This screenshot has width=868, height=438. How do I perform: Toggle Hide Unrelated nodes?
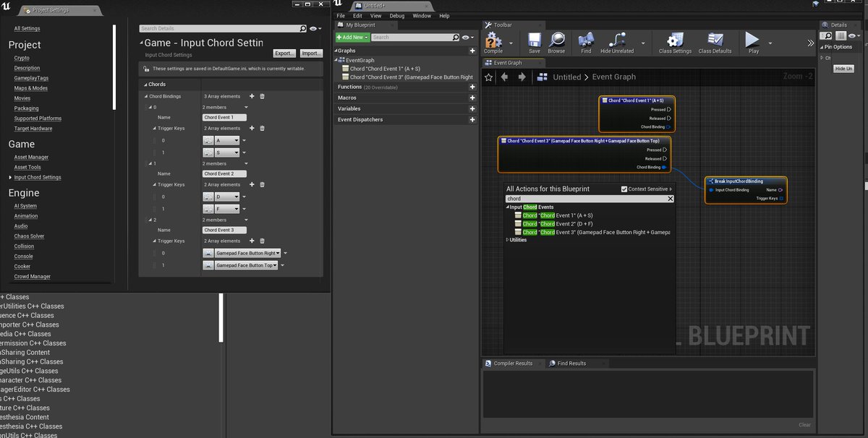(x=617, y=42)
